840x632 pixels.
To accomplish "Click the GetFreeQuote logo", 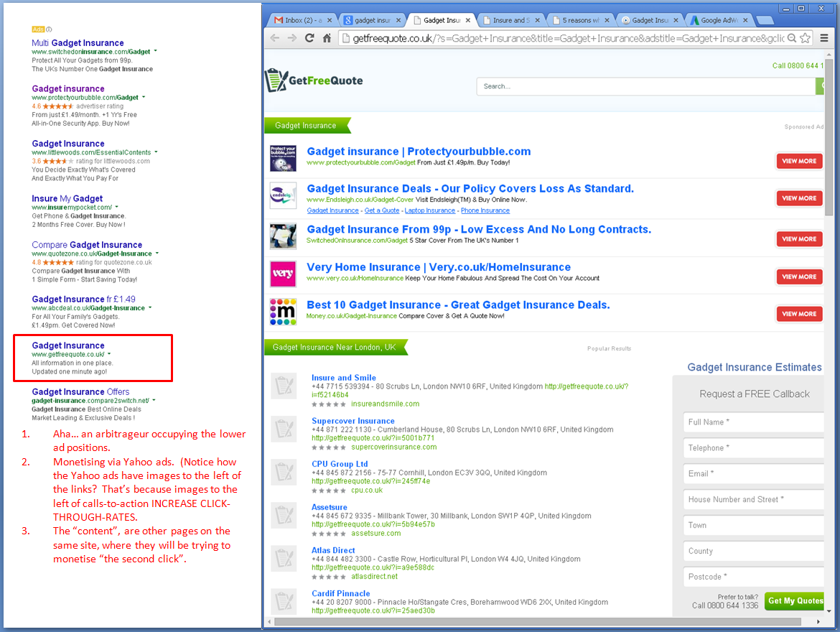I will [314, 80].
